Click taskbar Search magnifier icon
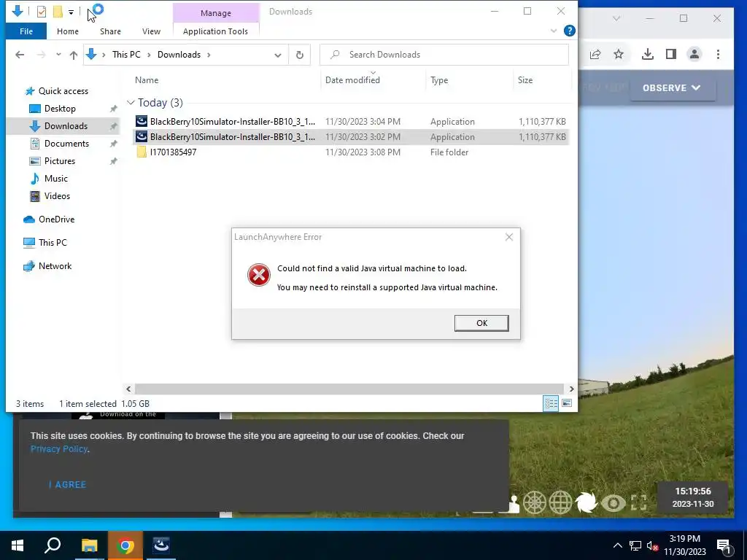 pos(53,545)
